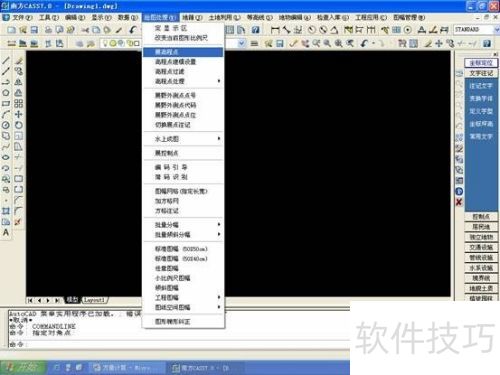The height and width of the screenshot is (375, 500).
Task: Select the Explode modify tool
Action: click(x=18, y=222)
